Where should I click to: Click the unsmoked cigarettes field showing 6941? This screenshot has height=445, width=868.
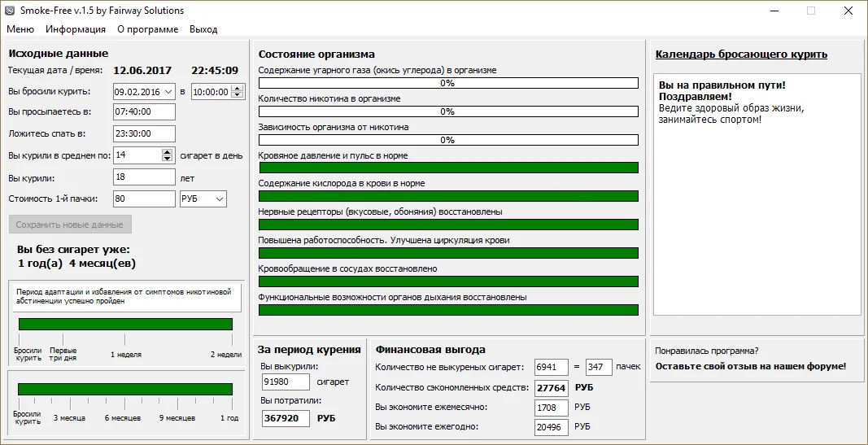click(x=551, y=367)
